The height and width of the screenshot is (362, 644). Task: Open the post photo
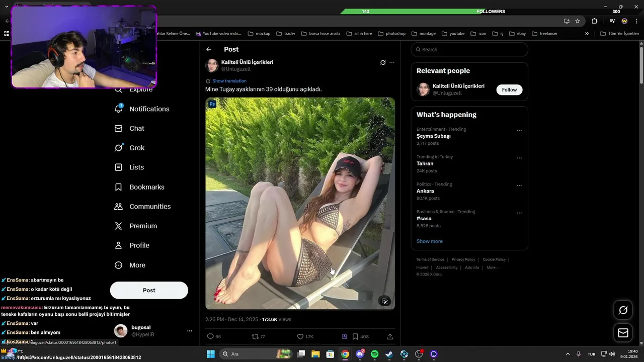point(300,204)
